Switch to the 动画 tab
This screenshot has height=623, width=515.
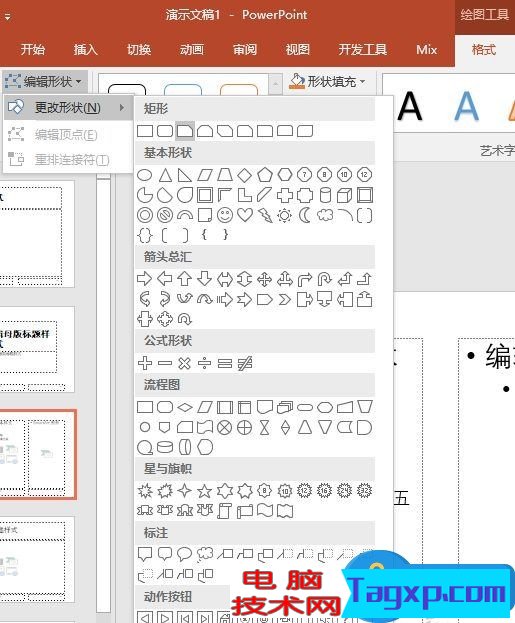[192, 50]
